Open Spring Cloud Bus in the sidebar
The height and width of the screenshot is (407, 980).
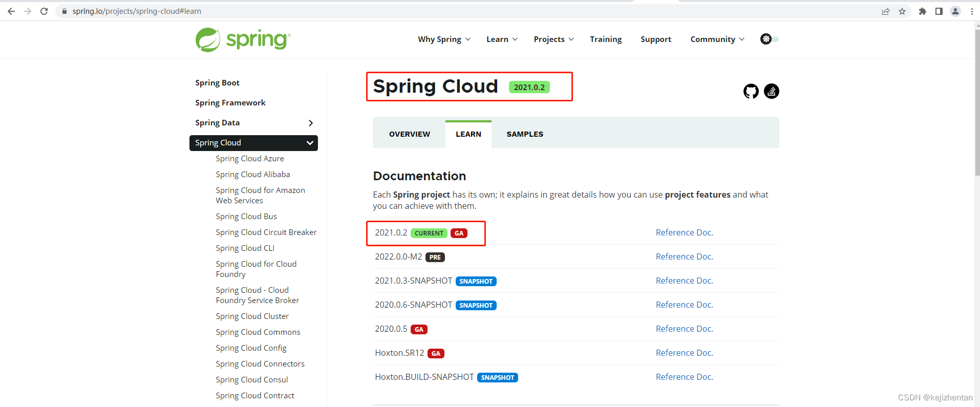pos(246,217)
